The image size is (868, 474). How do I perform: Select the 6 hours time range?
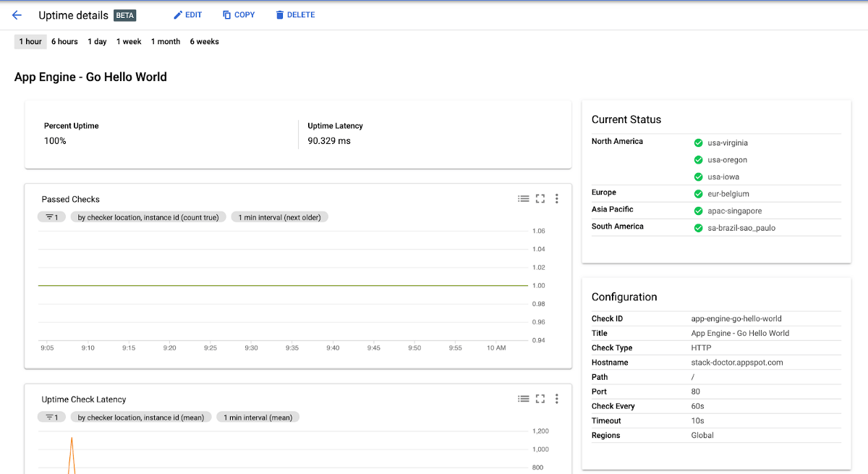click(64, 42)
